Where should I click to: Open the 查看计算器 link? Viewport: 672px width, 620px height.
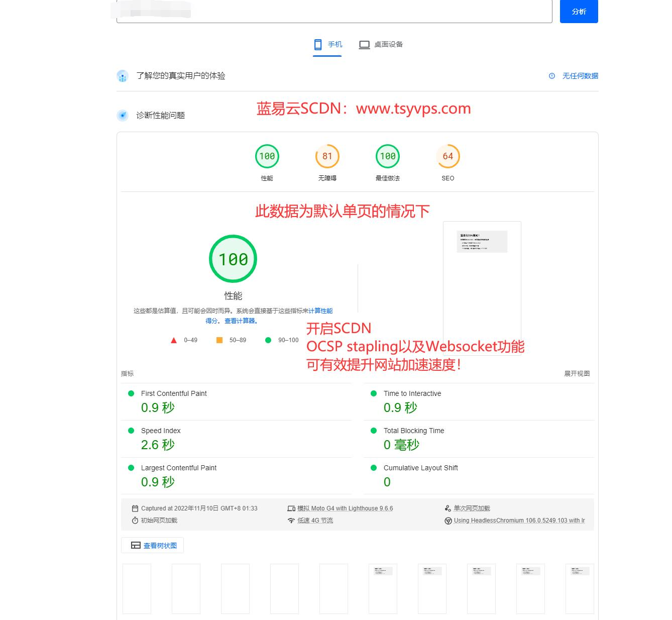pos(241,321)
